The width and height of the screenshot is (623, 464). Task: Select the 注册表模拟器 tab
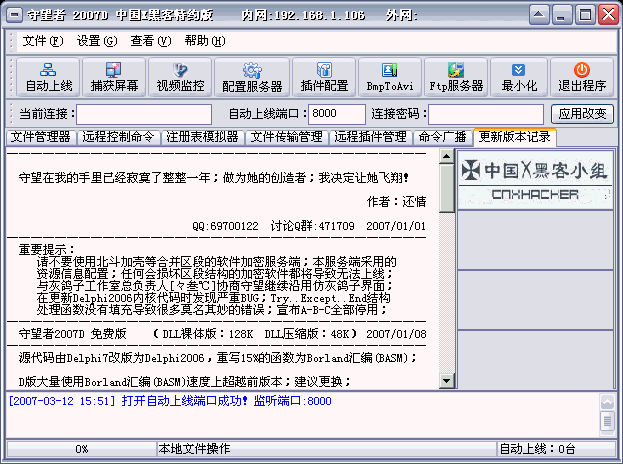pos(204,137)
